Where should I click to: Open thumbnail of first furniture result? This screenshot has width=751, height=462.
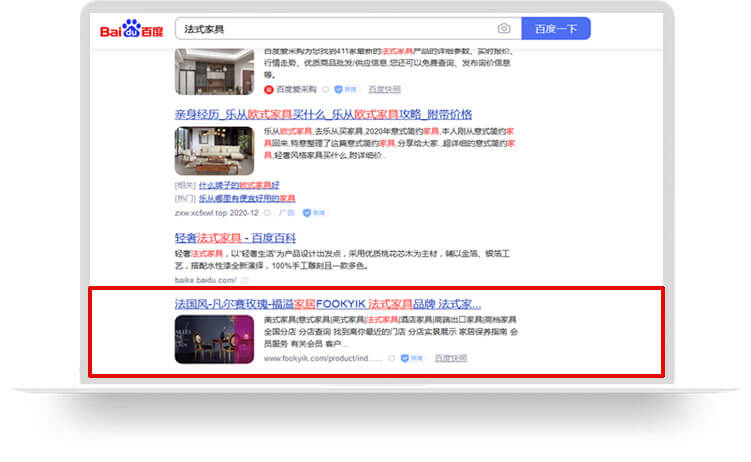point(214,71)
